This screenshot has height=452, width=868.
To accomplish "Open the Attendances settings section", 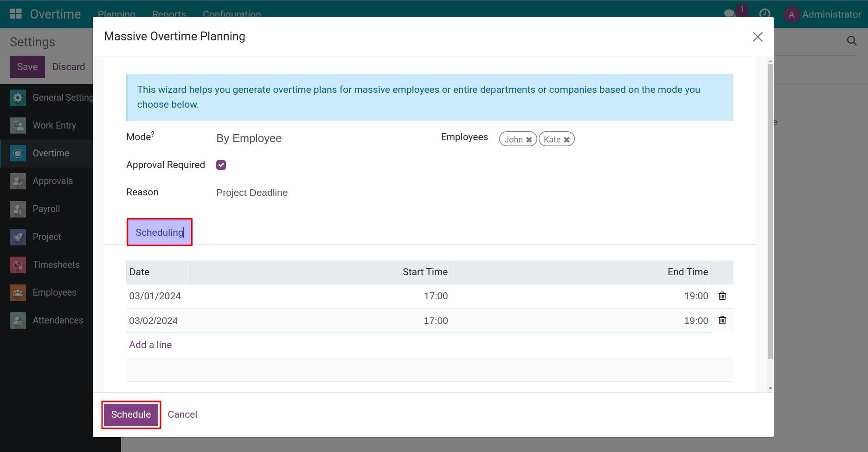I will coord(58,320).
